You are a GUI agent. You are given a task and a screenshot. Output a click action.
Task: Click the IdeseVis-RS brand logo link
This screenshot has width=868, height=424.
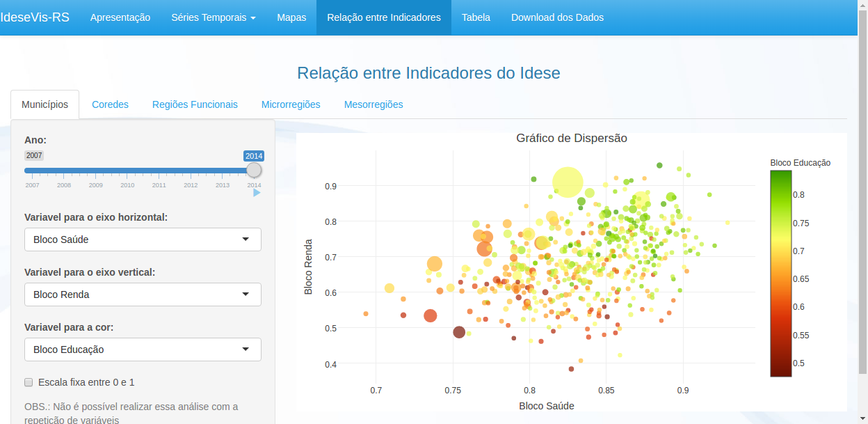[x=34, y=17]
